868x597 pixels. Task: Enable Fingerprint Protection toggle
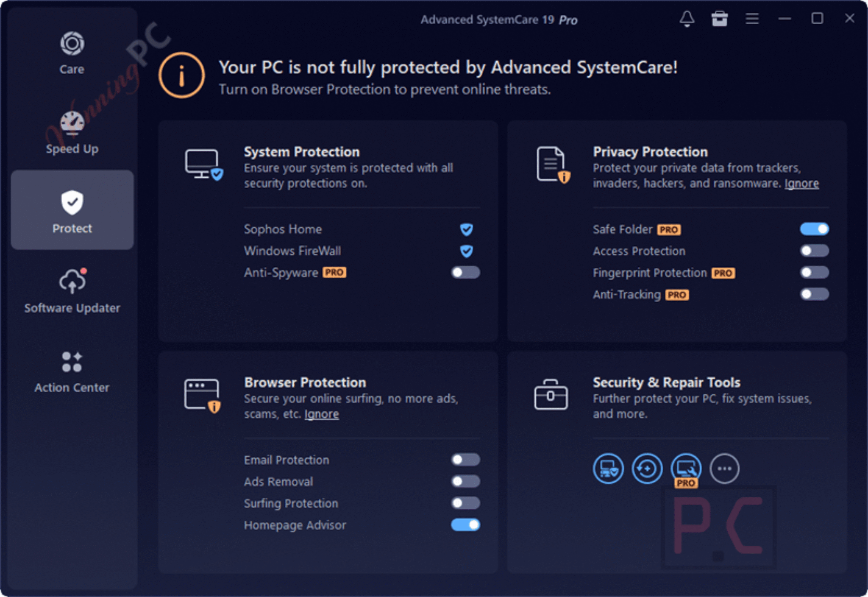coord(814,272)
